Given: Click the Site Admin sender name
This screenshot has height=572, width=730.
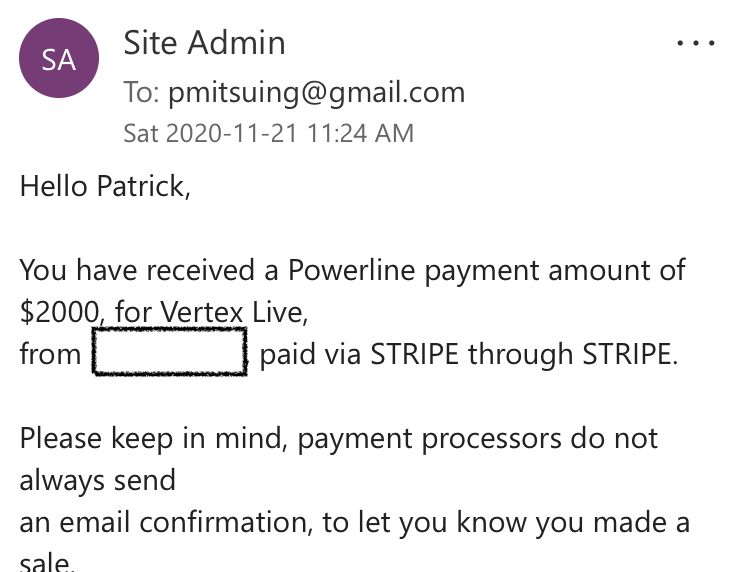Looking at the screenshot, I should click(x=204, y=43).
